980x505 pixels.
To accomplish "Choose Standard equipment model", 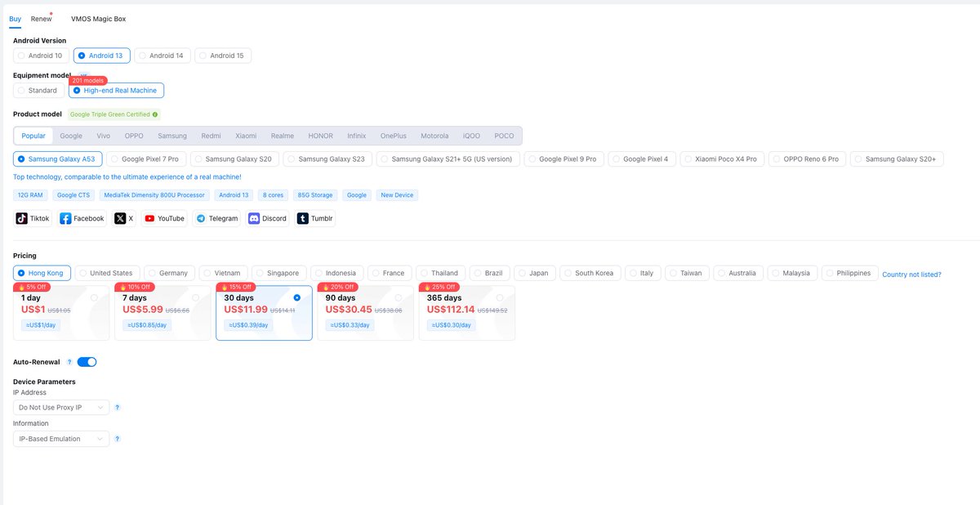I will click(39, 91).
